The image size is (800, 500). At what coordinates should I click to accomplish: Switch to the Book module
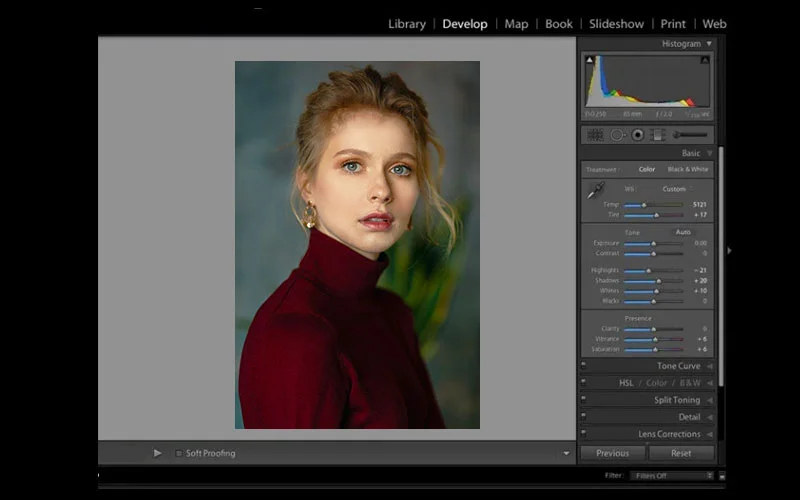559,24
